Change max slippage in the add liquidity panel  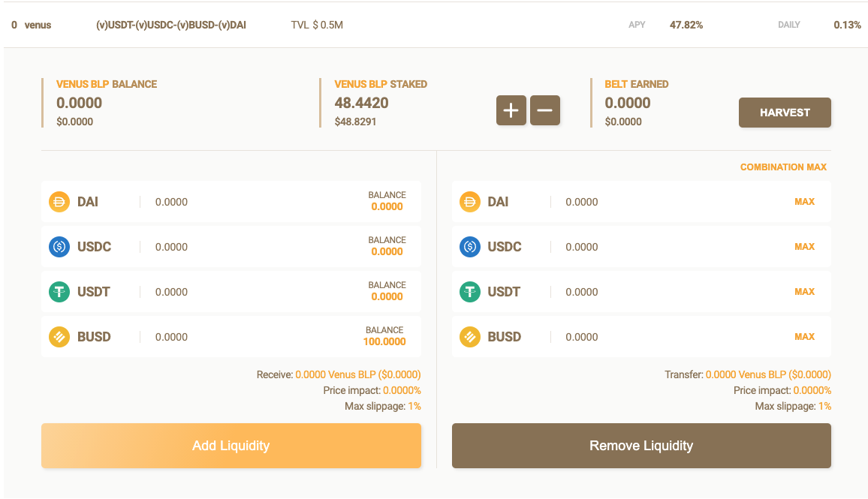click(414, 406)
